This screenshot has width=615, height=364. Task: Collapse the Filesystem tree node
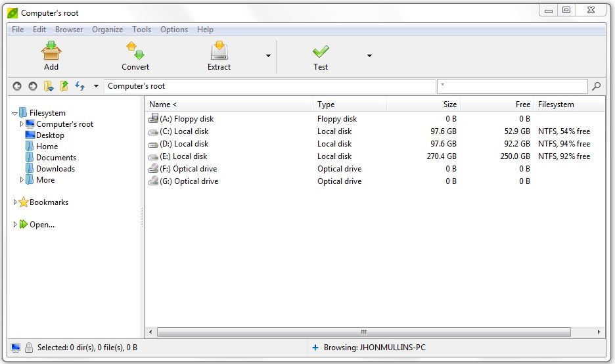point(14,113)
